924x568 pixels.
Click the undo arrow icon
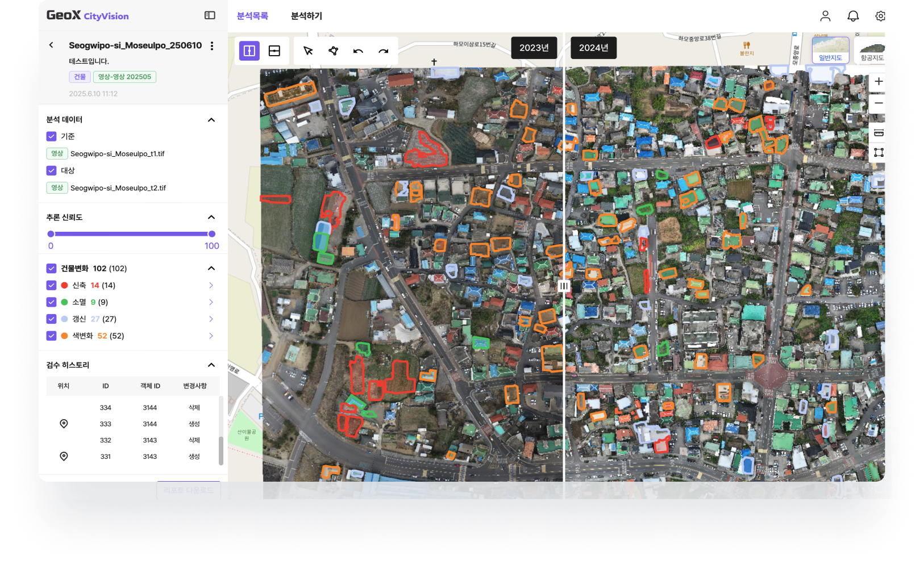(x=358, y=51)
